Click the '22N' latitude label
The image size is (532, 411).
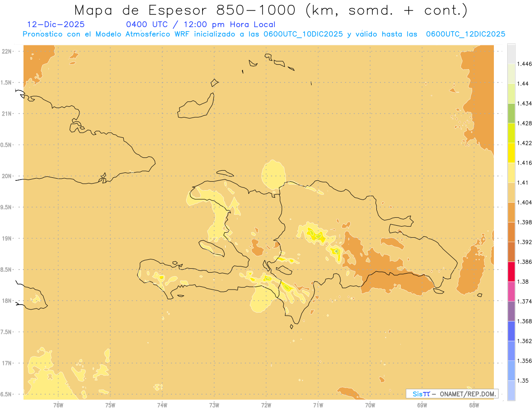(7, 51)
